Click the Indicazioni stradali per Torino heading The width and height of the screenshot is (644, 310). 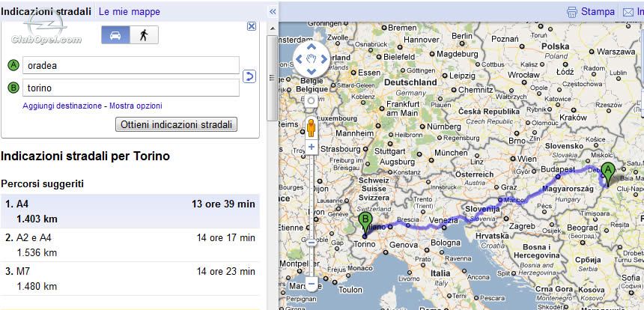(85, 156)
